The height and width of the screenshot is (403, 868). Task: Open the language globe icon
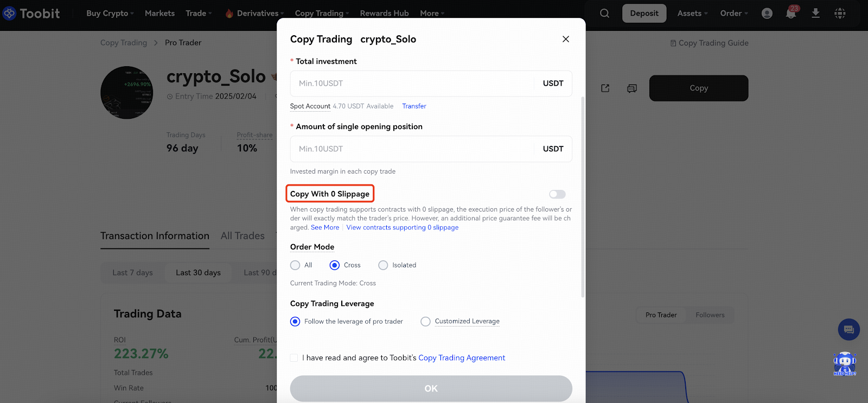(x=840, y=14)
